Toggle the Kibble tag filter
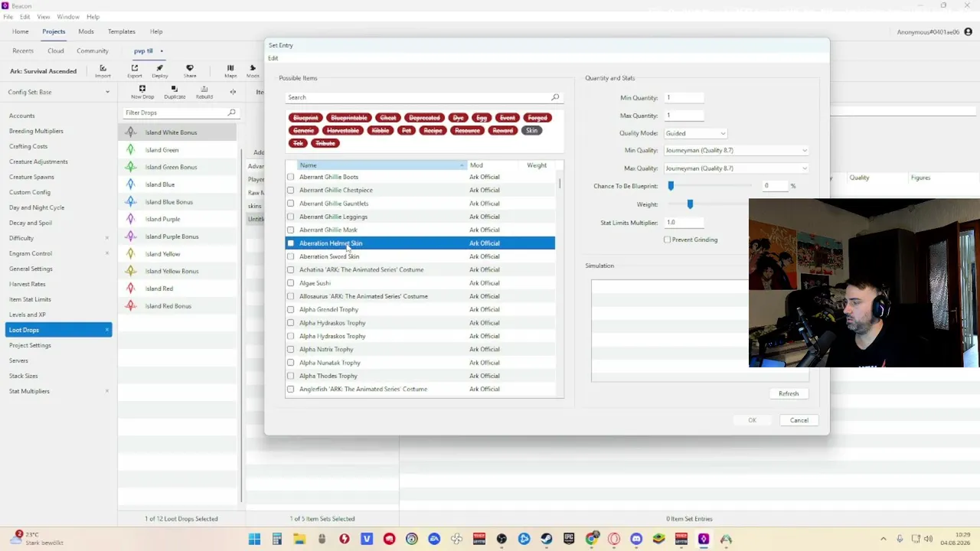980x551 pixels. click(x=381, y=130)
